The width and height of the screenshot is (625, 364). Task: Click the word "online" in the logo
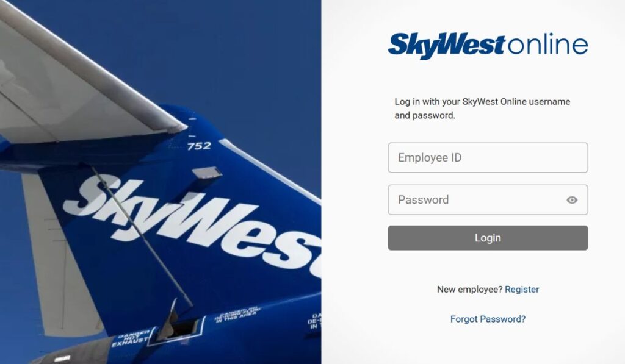click(x=547, y=45)
